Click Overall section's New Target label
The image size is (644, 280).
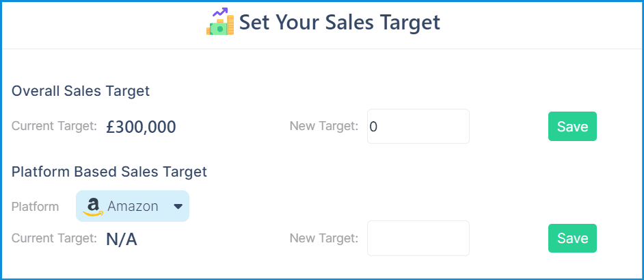[x=324, y=126]
